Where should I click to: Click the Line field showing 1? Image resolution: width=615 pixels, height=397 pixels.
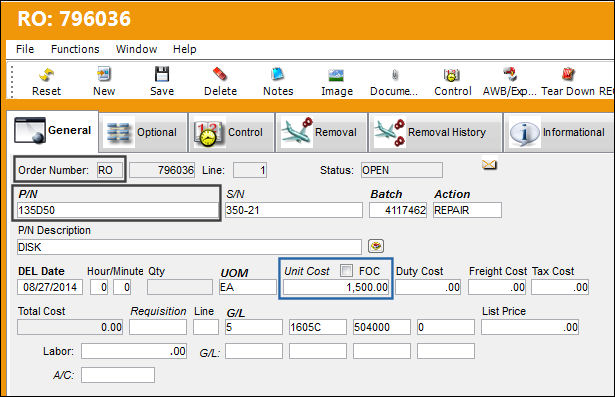pos(250,170)
